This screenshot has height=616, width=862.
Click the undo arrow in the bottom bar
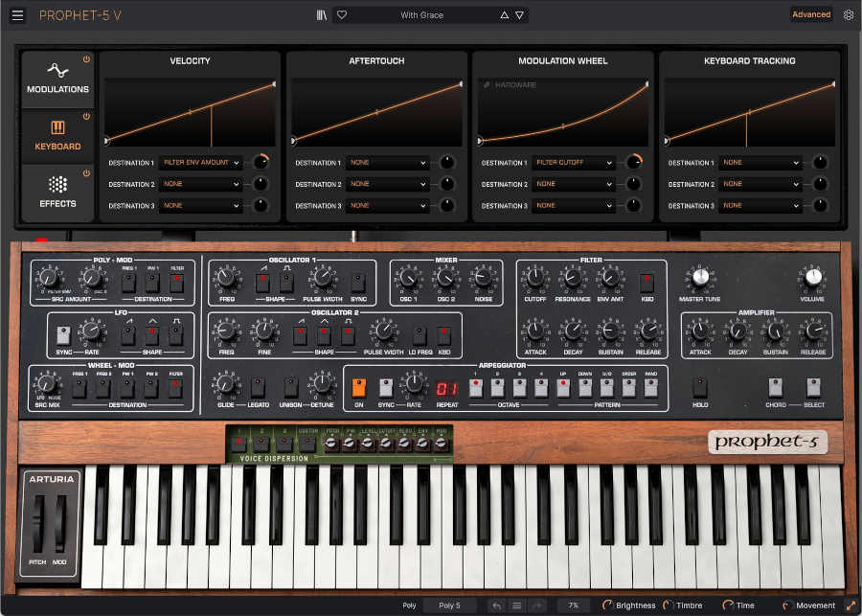(497, 605)
